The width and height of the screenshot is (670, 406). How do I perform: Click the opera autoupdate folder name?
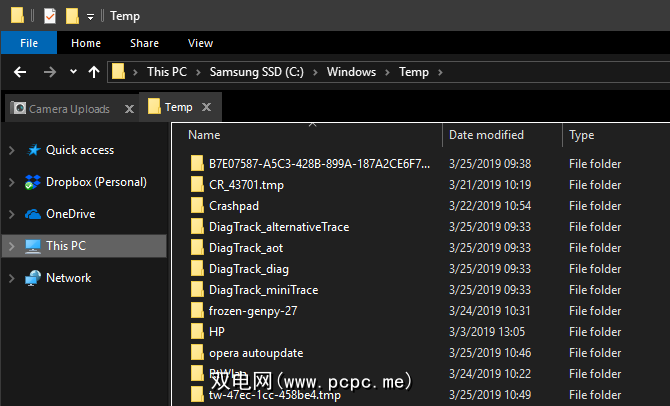(x=256, y=353)
